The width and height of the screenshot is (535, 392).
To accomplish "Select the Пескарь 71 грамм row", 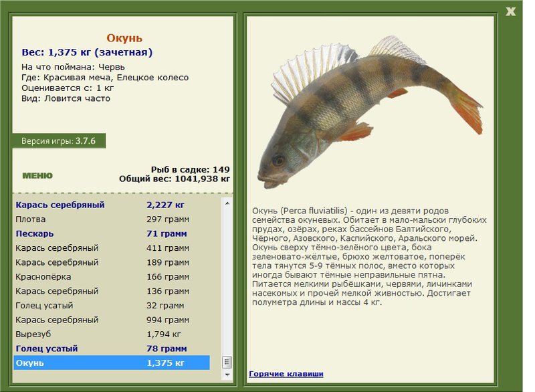I will point(112,233).
